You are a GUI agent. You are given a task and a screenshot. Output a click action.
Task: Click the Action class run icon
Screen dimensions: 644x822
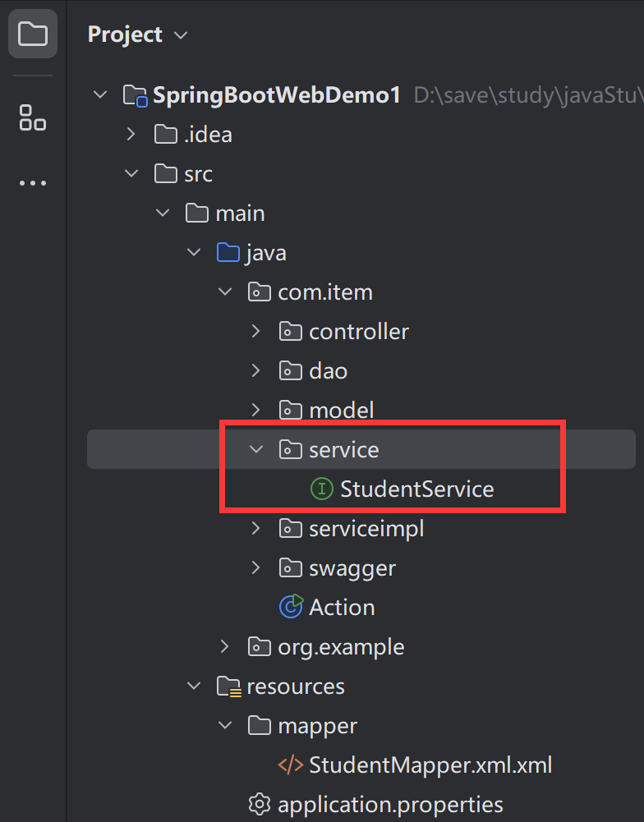coord(291,607)
